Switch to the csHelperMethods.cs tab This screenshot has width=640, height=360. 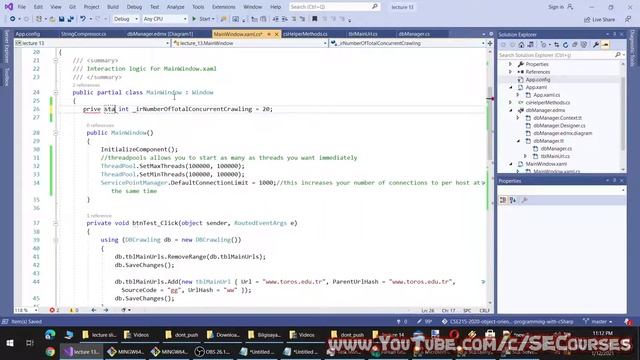(x=305, y=34)
